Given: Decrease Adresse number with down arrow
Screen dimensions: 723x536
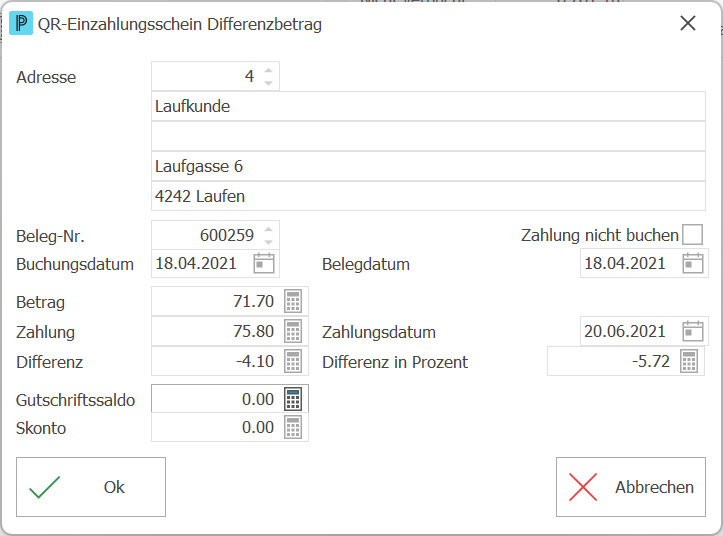Looking at the screenshot, I should pyautogui.click(x=268, y=83).
